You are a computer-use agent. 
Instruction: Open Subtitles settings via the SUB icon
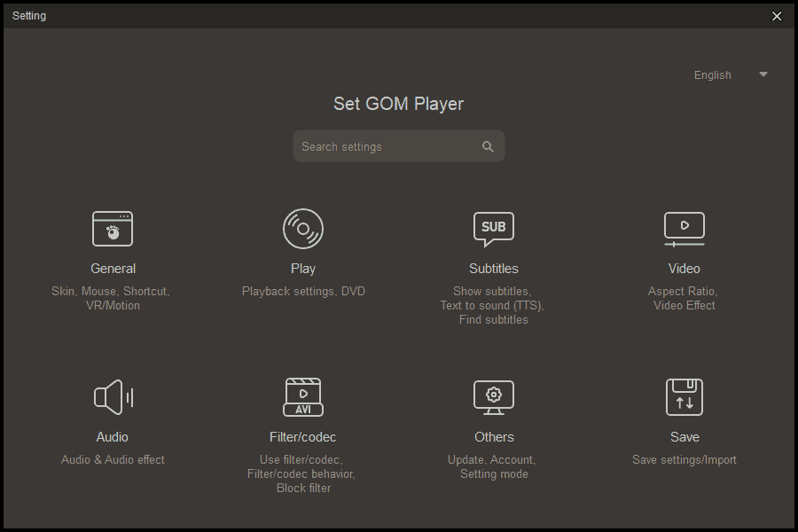tap(493, 229)
